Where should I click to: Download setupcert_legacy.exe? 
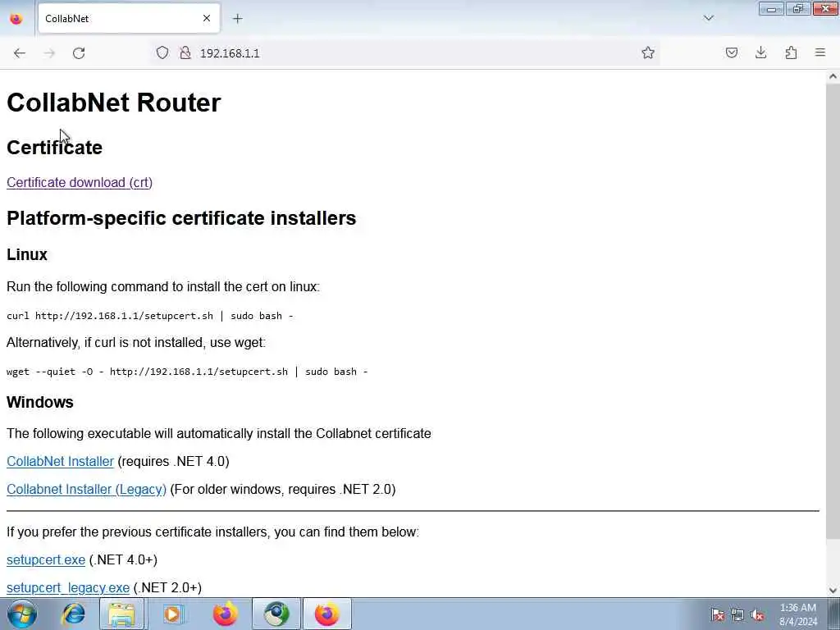click(67, 587)
